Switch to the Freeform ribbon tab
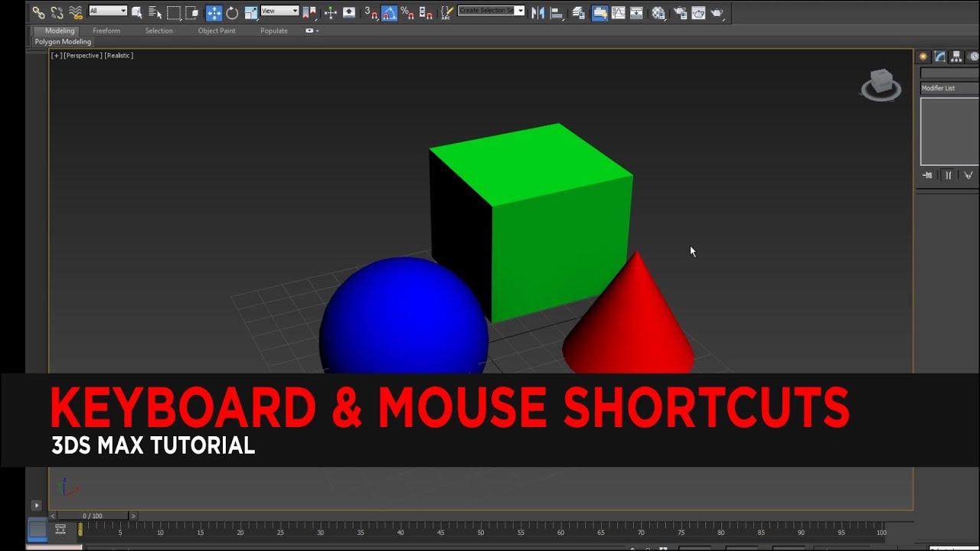Screen dimensions: 980x551 (x=106, y=31)
